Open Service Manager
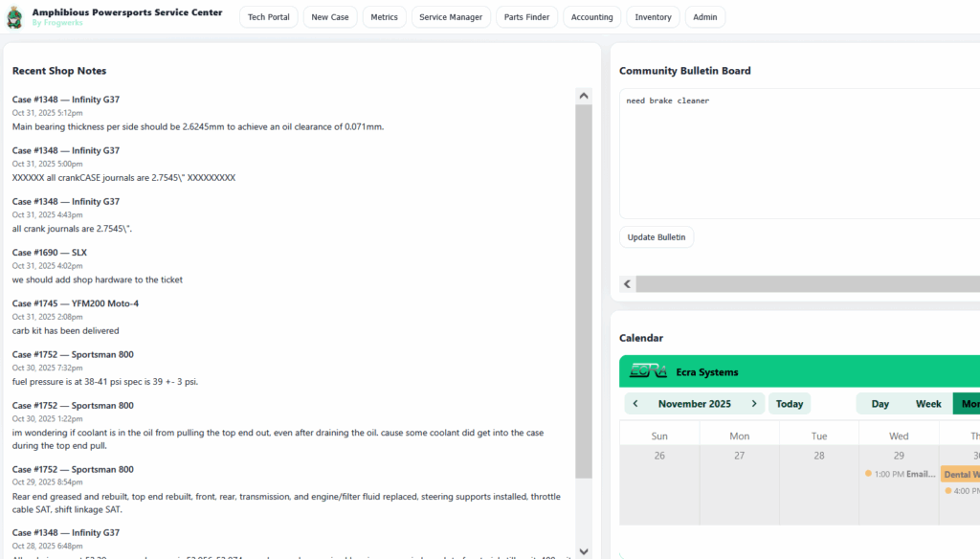Image resolution: width=980 pixels, height=559 pixels. click(451, 17)
